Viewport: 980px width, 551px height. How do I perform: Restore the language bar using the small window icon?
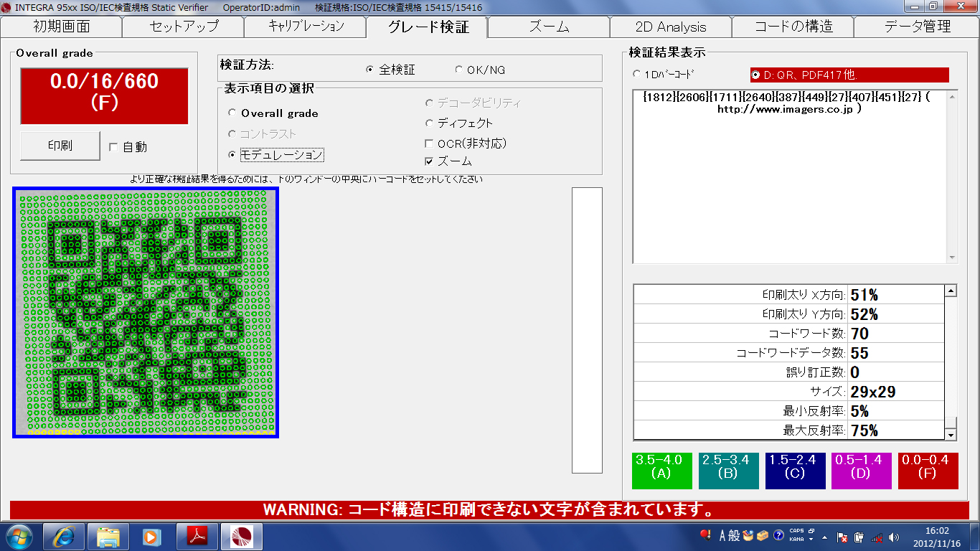[x=811, y=531]
